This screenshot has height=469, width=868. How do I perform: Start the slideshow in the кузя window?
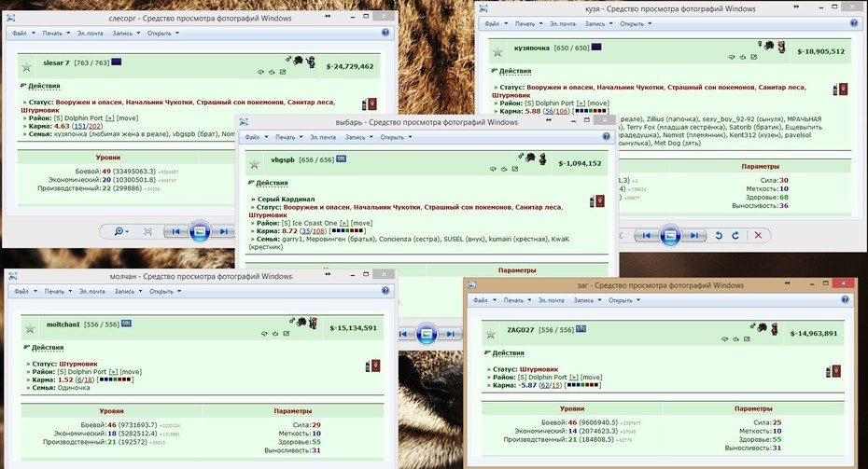(x=670, y=236)
